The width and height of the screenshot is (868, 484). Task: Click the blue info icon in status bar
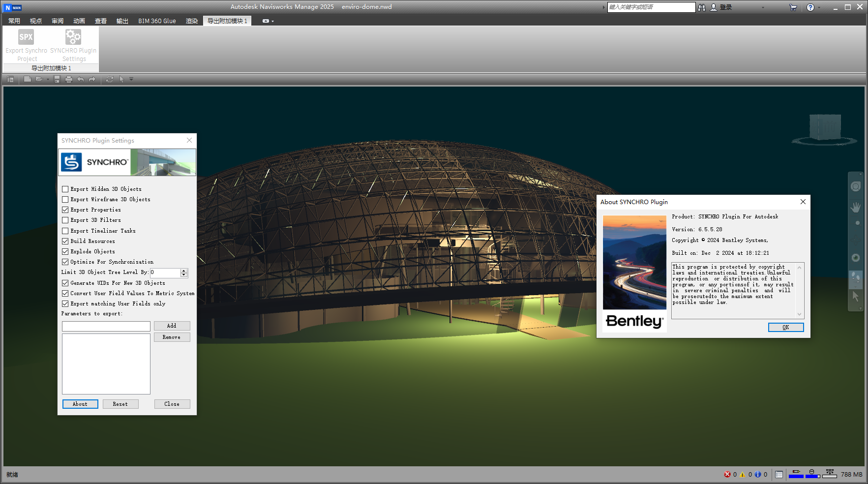758,475
